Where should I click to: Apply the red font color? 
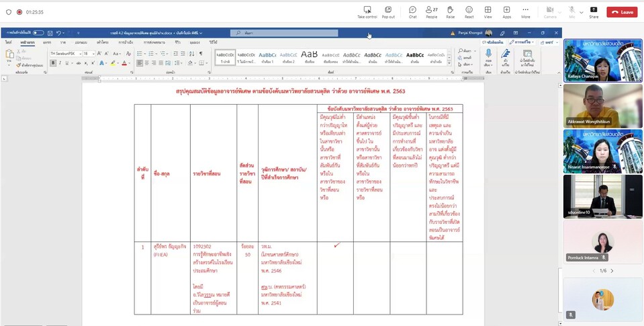[124, 63]
